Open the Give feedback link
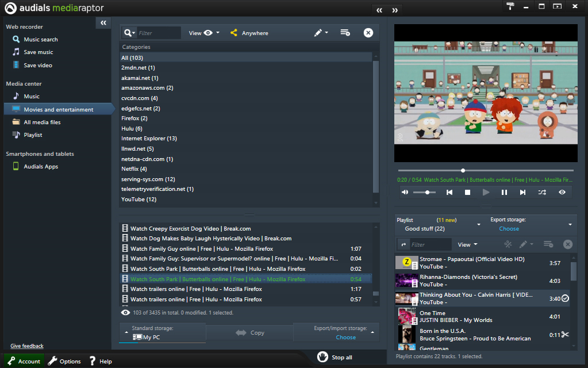The width and height of the screenshot is (588, 368). pyautogui.click(x=27, y=346)
